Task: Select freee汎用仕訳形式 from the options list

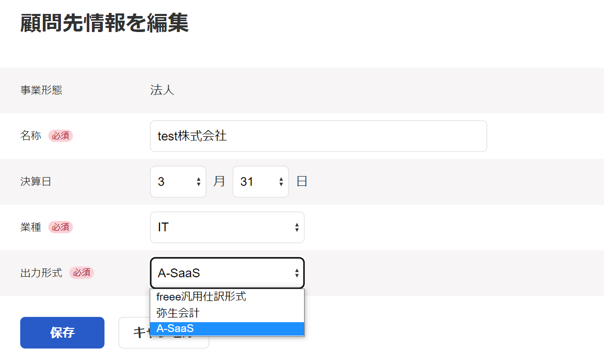Action: 200,296
